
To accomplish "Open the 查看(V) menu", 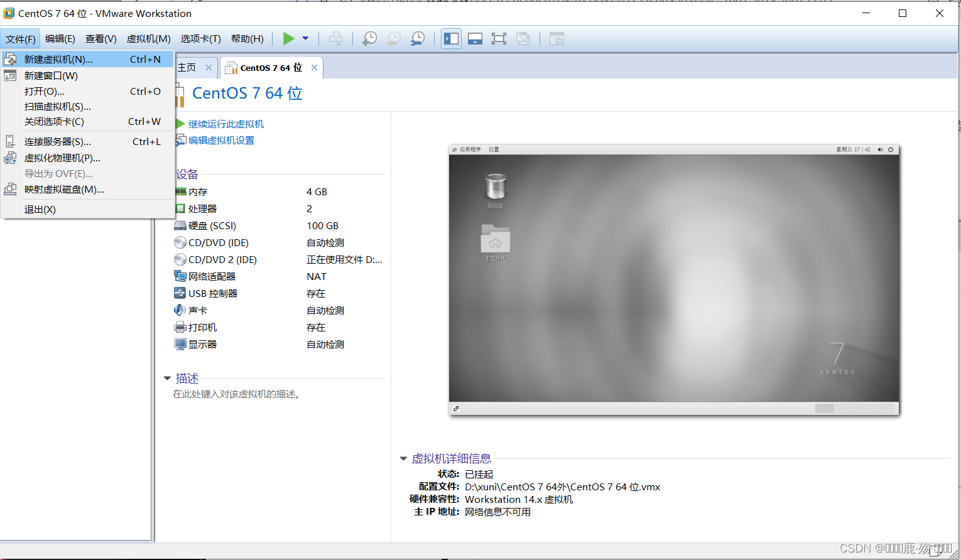I will pos(101,39).
